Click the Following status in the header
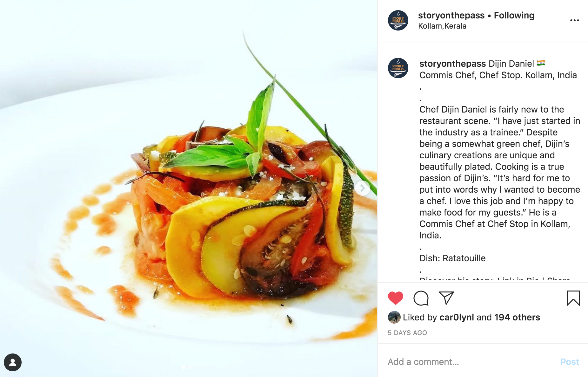The width and height of the screenshot is (588, 377). click(x=514, y=15)
